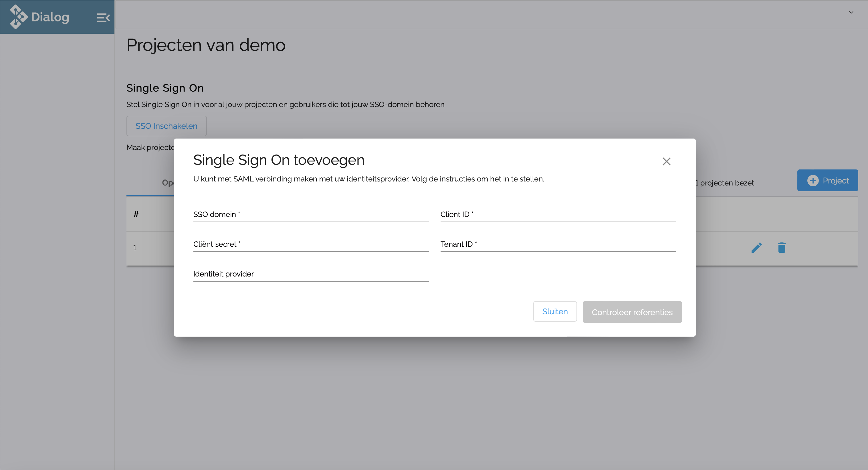The height and width of the screenshot is (470, 868).
Task: Click the # column header
Action: (x=136, y=214)
